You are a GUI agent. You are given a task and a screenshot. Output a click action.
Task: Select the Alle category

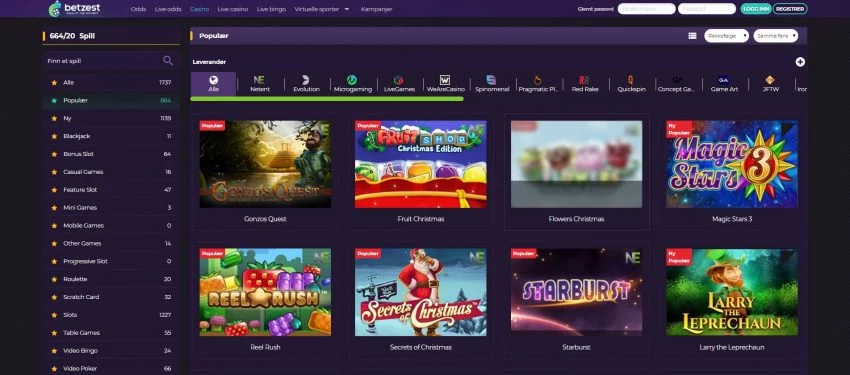[x=111, y=82]
